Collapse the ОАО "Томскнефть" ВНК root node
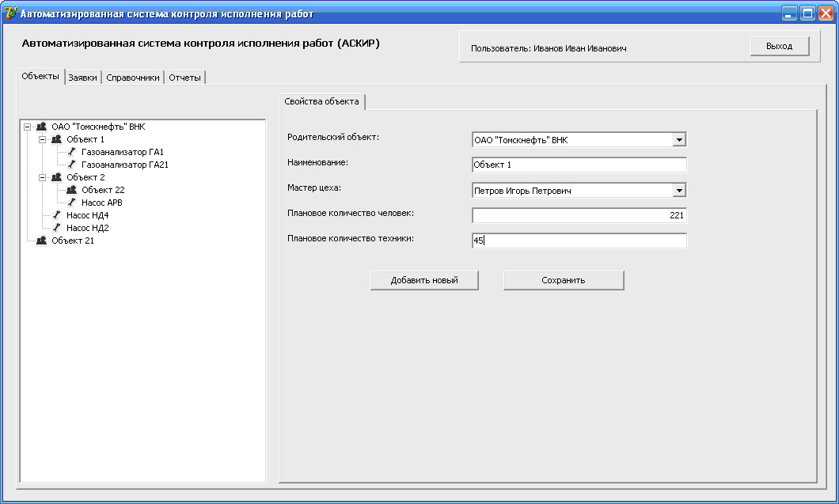839x504 pixels. point(28,127)
